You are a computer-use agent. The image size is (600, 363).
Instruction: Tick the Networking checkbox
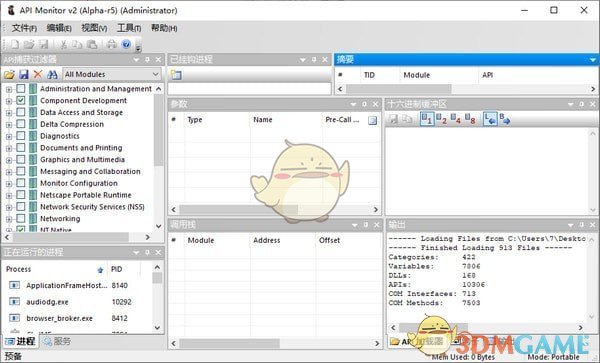(x=21, y=218)
